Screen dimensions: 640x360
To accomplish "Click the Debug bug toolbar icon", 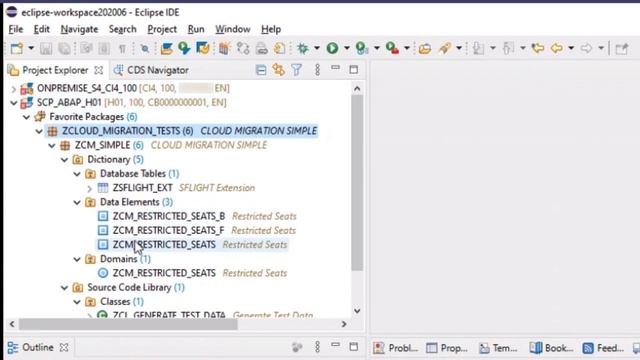I will pos(303,48).
